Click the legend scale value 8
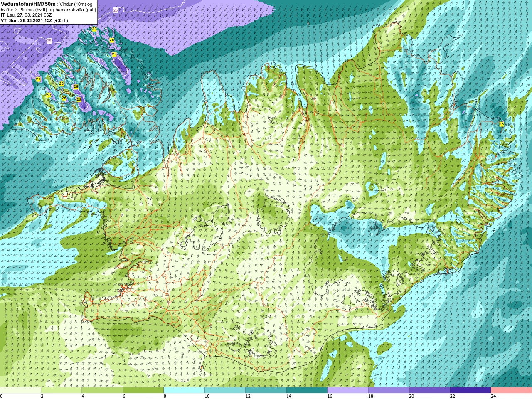The height and width of the screenshot is (399, 532). tap(165, 396)
